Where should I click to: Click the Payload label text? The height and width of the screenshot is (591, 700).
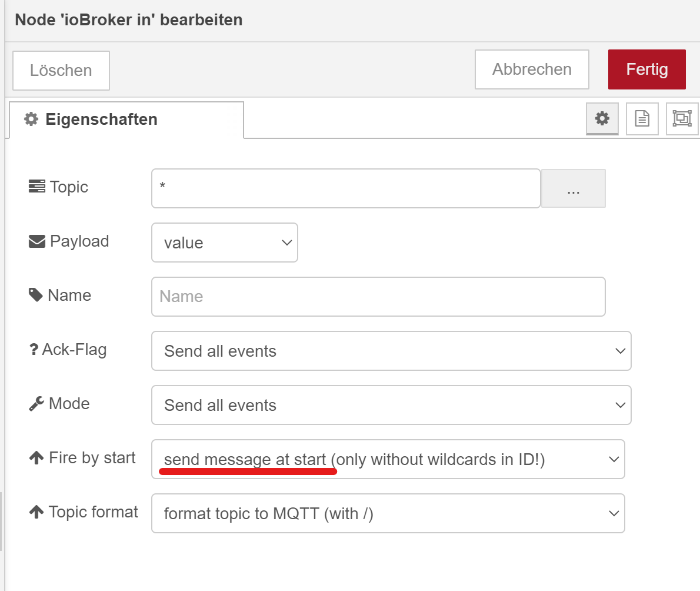pos(79,241)
